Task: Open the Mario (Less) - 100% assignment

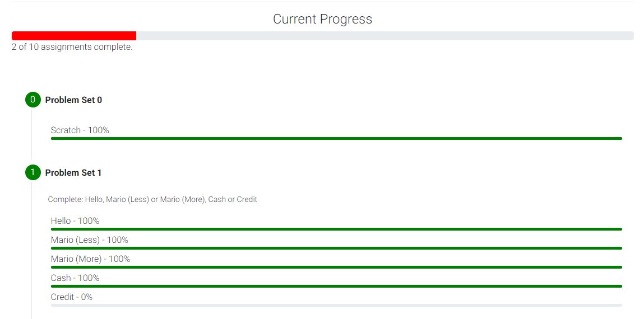Action: click(89, 240)
